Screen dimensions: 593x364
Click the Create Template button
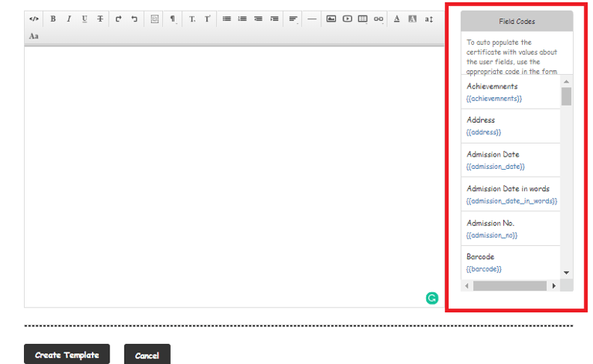[67, 355]
